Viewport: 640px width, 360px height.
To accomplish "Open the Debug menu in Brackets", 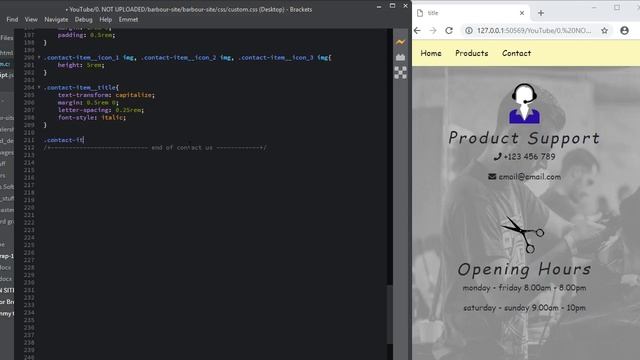I will pos(84,19).
